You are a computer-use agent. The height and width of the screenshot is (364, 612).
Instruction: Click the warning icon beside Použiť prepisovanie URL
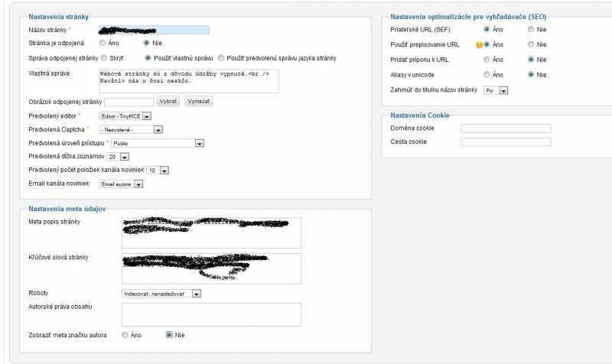click(479, 44)
